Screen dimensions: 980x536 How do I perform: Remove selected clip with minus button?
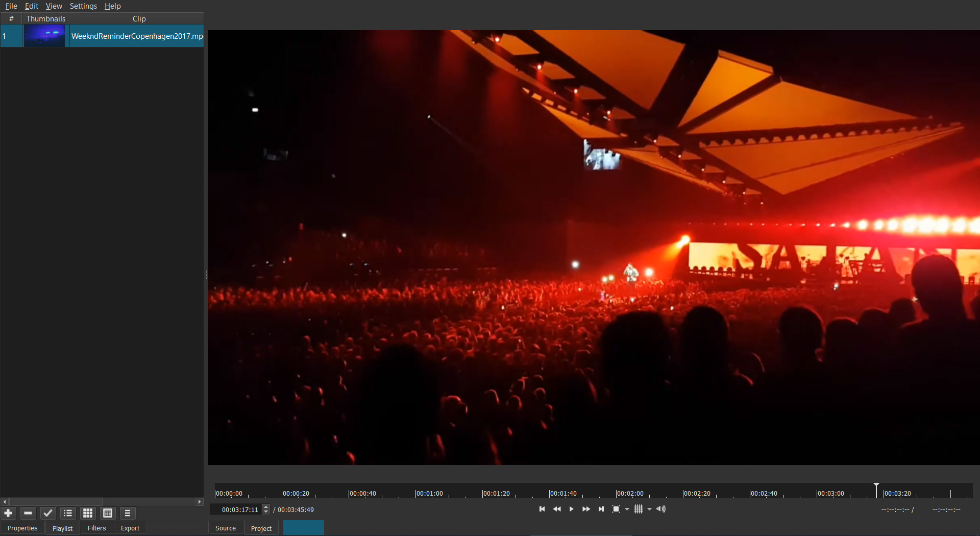[x=28, y=513]
